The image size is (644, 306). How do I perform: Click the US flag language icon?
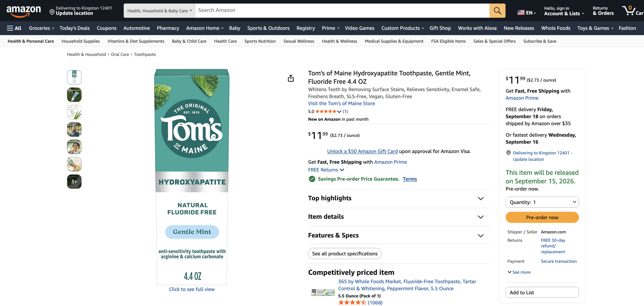pyautogui.click(x=521, y=12)
